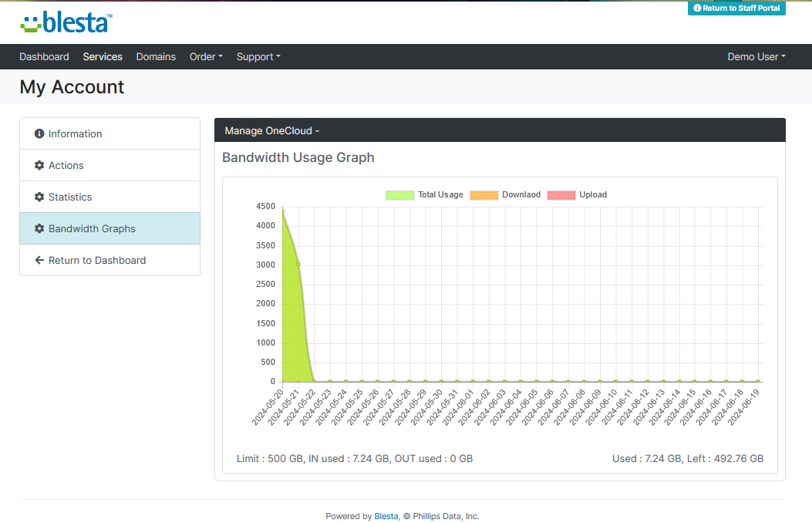
Task: Click the My Account page title
Action: pyautogui.click(x=72, y=86)
